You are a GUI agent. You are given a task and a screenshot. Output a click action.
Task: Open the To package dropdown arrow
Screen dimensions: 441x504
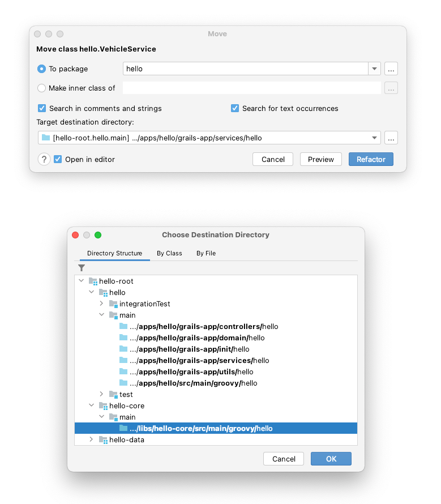click(374, 69)
